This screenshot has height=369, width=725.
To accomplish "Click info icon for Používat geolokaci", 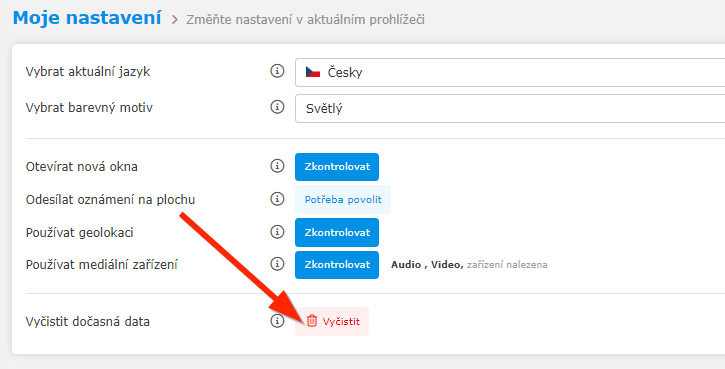I will pyautogui.click(x=277, y=232).
